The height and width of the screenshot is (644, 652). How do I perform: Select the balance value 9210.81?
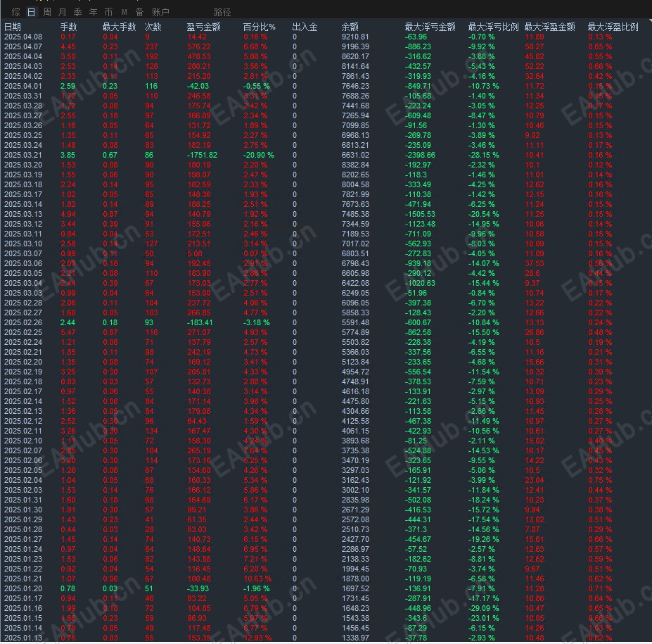coord(355,37)
